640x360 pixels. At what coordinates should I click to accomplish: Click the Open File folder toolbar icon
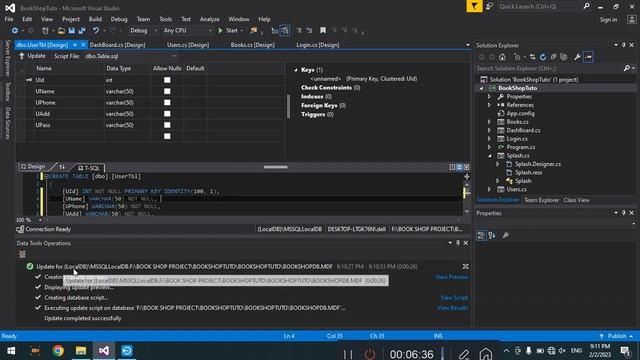pos(61,31)
